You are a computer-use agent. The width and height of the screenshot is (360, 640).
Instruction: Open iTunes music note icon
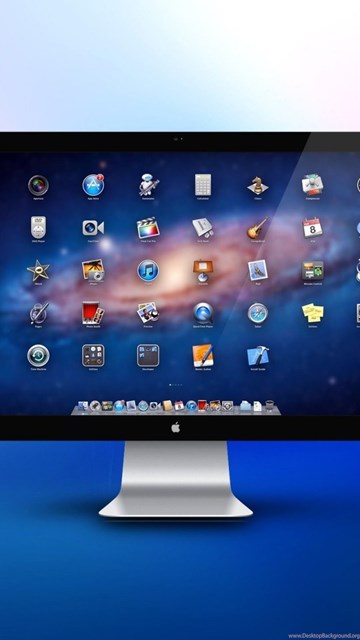point(148,271)
